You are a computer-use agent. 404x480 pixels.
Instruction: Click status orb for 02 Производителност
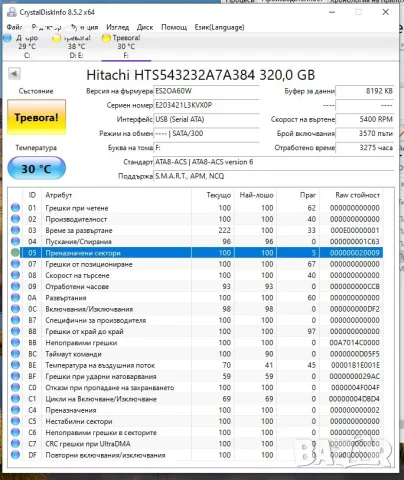[x=15, y=219]
